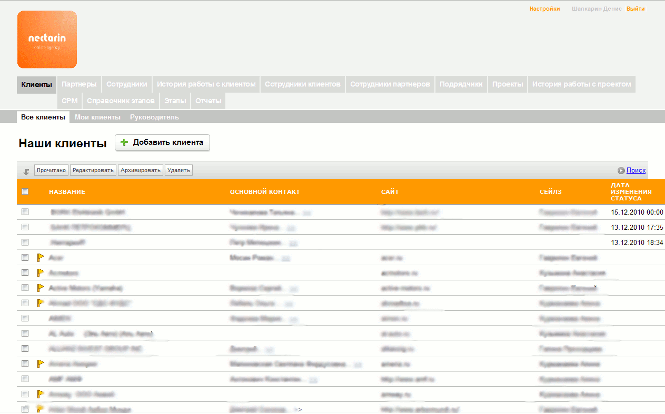Click the flag icon in the Active Motors row

[x=40, y=287]
